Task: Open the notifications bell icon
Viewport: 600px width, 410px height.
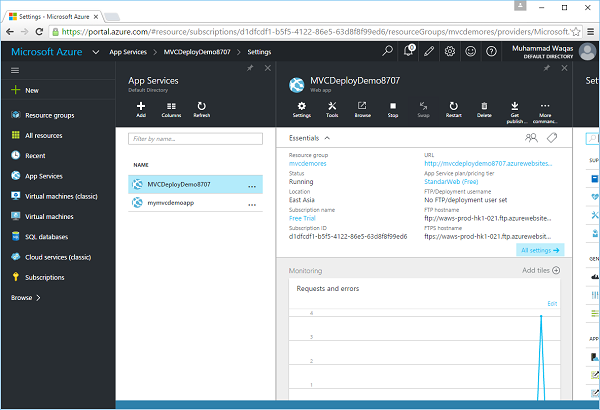Action: point(408,51)
